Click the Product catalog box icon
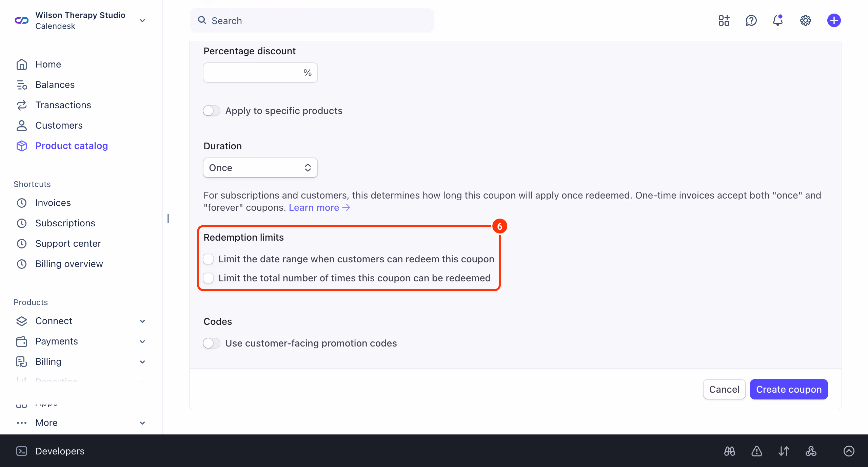Image resolution: width=868 pixels, height=467 pixels. (x=22, y=146)
